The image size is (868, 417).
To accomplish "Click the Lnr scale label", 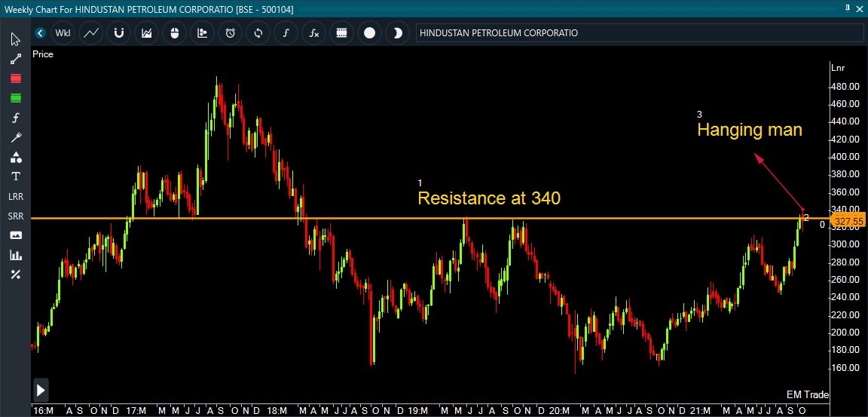I will (x=837, y=68).
